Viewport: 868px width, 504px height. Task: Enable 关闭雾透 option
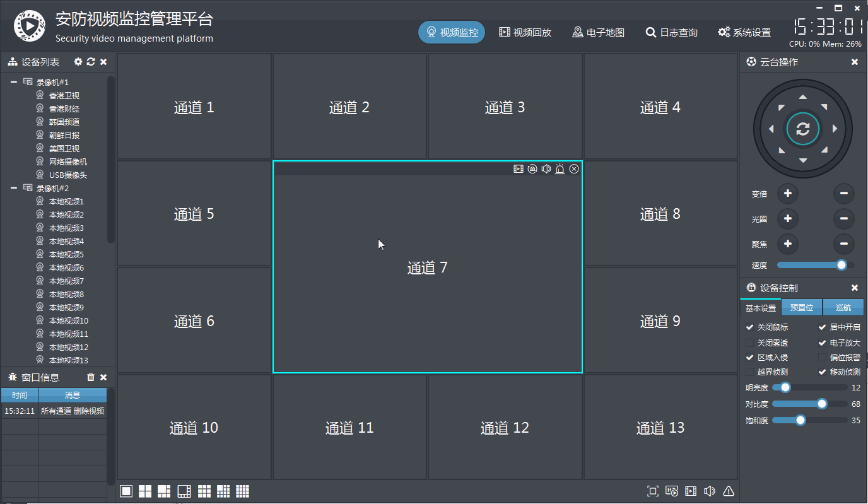click(x=751, y=342)
